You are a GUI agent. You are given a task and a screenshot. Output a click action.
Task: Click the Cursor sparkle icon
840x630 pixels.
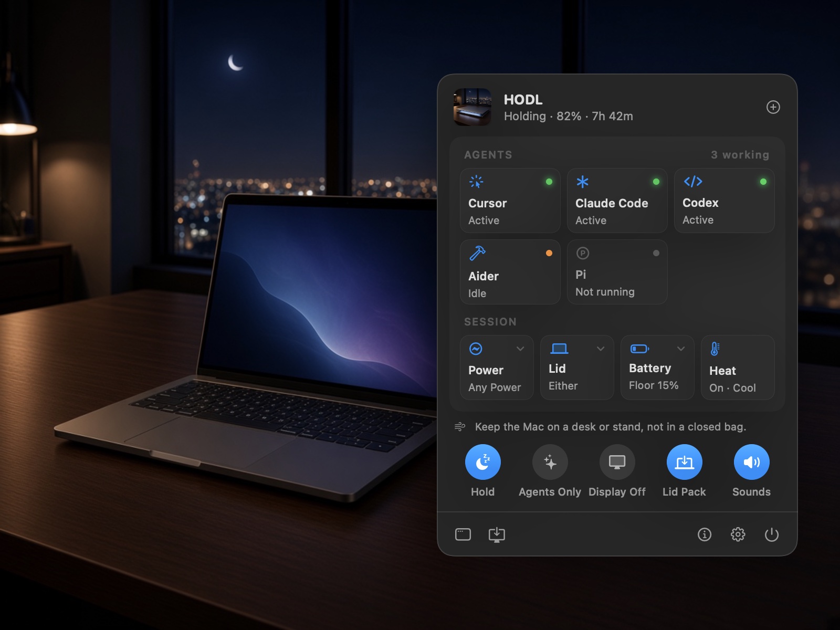(x=476, y=182)
